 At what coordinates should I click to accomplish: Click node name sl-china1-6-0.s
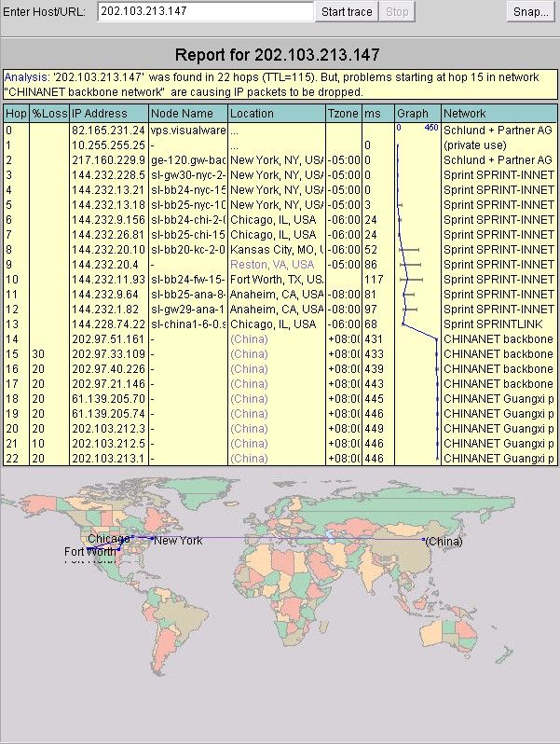click(188, 324)
